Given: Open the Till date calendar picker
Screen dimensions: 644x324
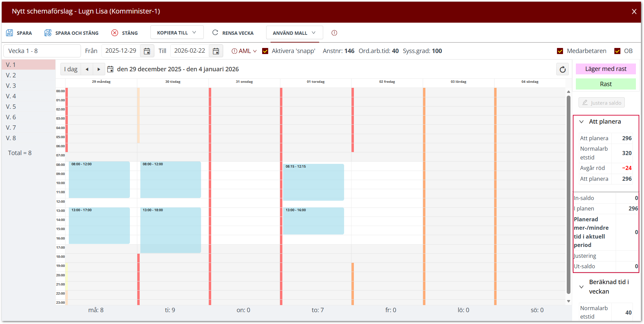Looking at the screenshot, I should (x=216, y=51).
